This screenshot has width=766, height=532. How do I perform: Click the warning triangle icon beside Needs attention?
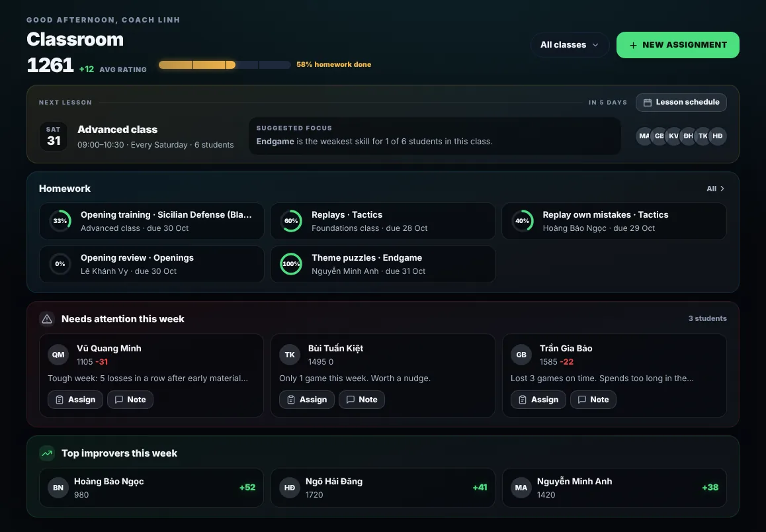(x=47, y=319)
